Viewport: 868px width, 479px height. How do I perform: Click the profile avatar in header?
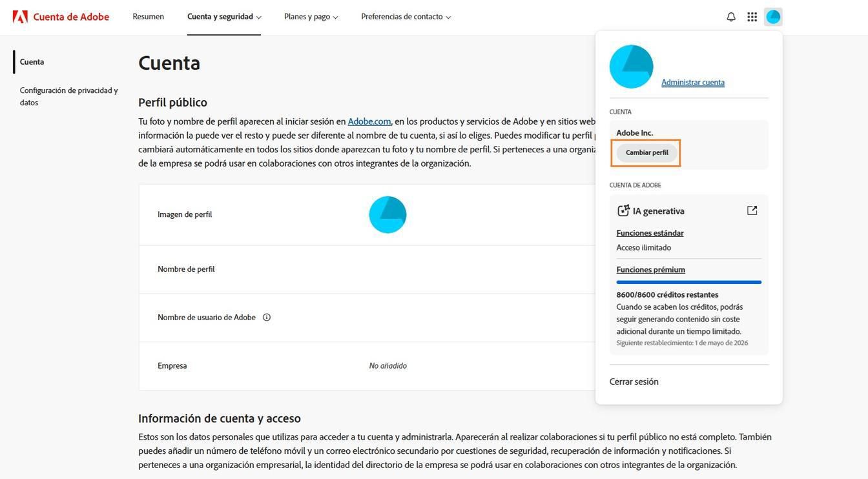pyautogui.click(x=773, y=17)
